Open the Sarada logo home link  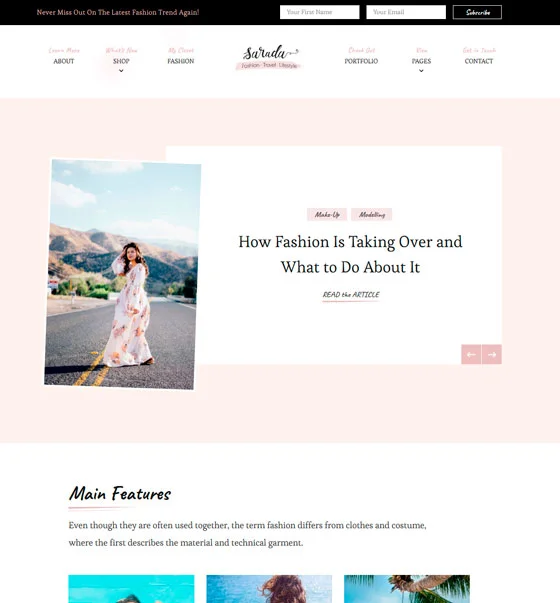point(269,57)
